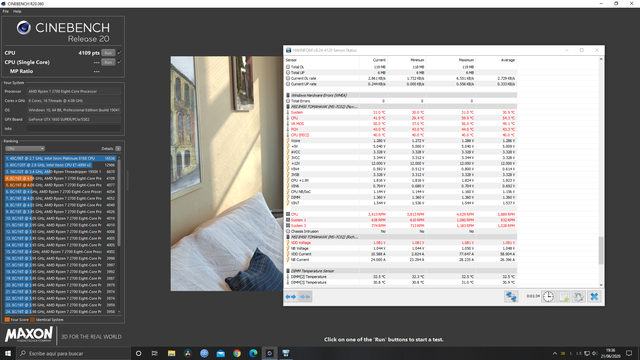Viewport: 640px width, 360px height.
Task: Open Cortana circle icon on taskbar
Action: 138,353
